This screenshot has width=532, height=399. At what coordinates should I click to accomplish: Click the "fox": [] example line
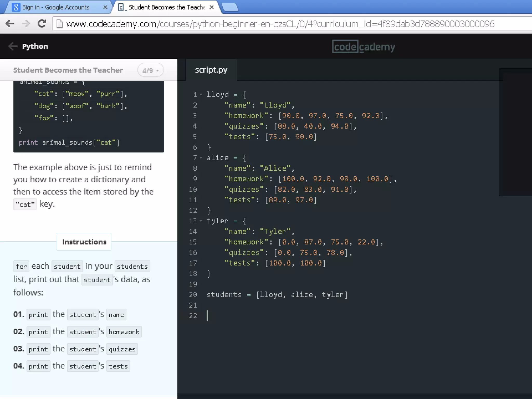coord(54,118)
